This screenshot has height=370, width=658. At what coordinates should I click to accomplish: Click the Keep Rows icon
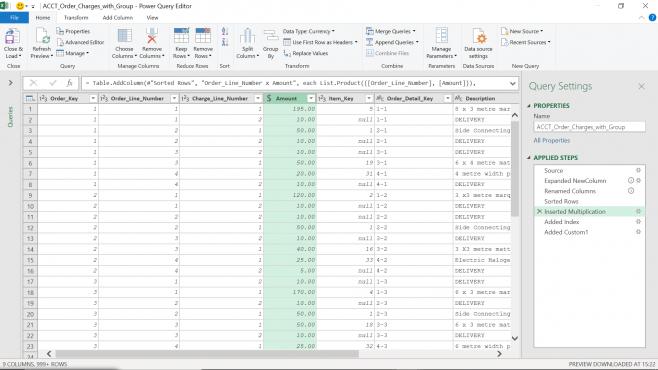coord(181,36)
